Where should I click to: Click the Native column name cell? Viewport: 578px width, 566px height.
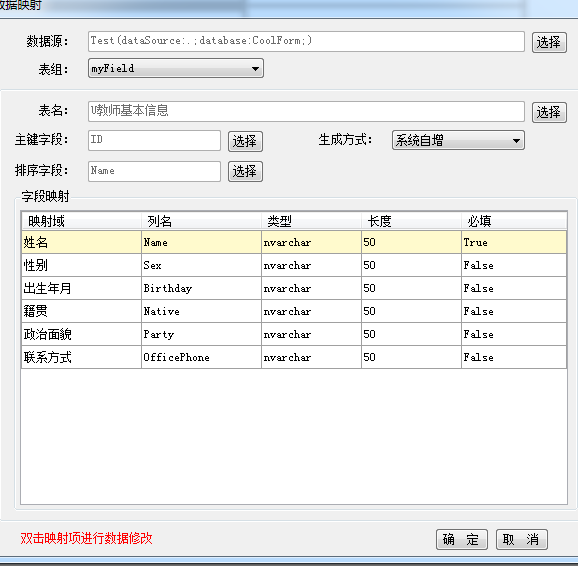click(x=201, y=311)
